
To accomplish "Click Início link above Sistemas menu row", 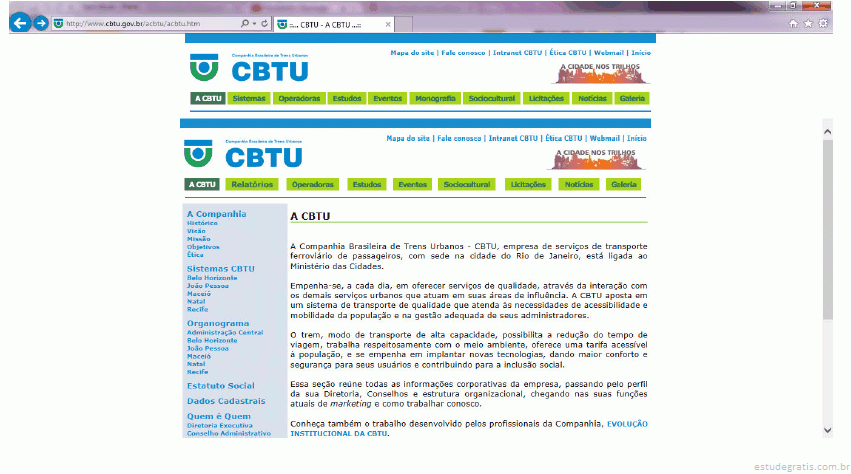I will [x=640, y=53].
